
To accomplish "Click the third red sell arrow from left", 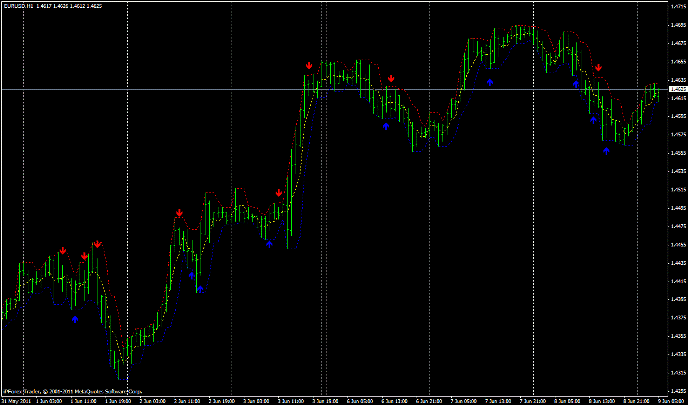I will coord(97,244).
